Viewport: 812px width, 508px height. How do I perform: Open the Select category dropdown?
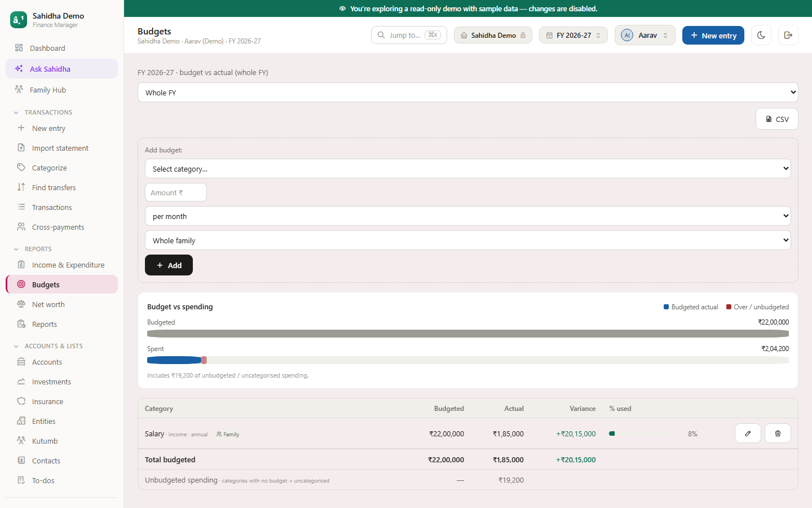coord(468,169)
